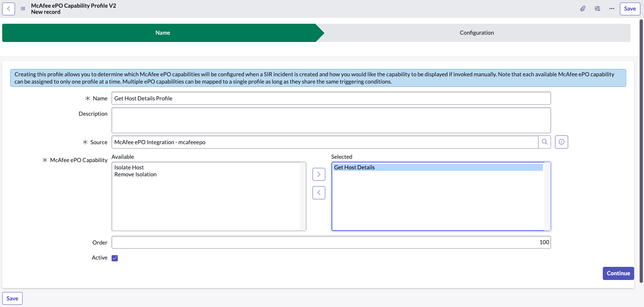
Task: Click the Selected list scrollbar track
Action: coord(547,196)
